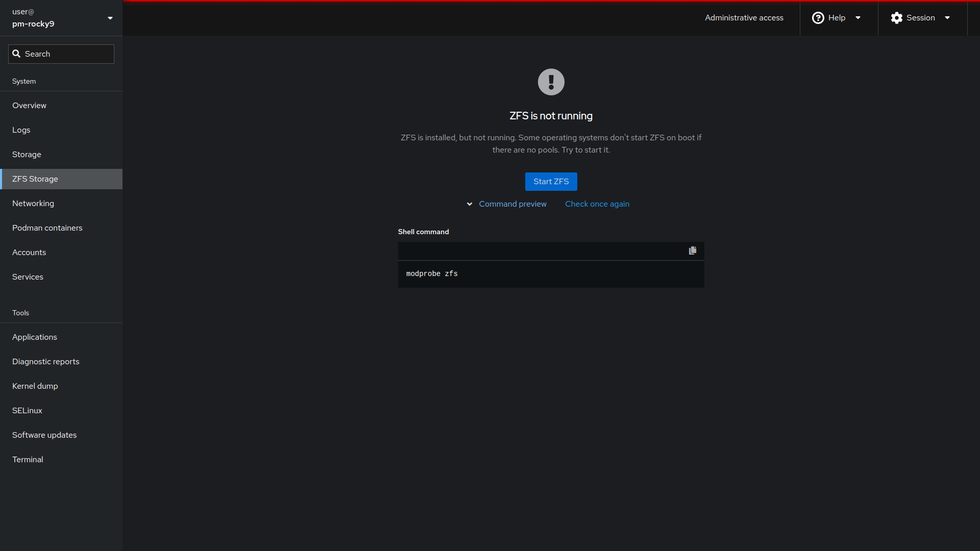Click the Shell command label

point(424,232)
